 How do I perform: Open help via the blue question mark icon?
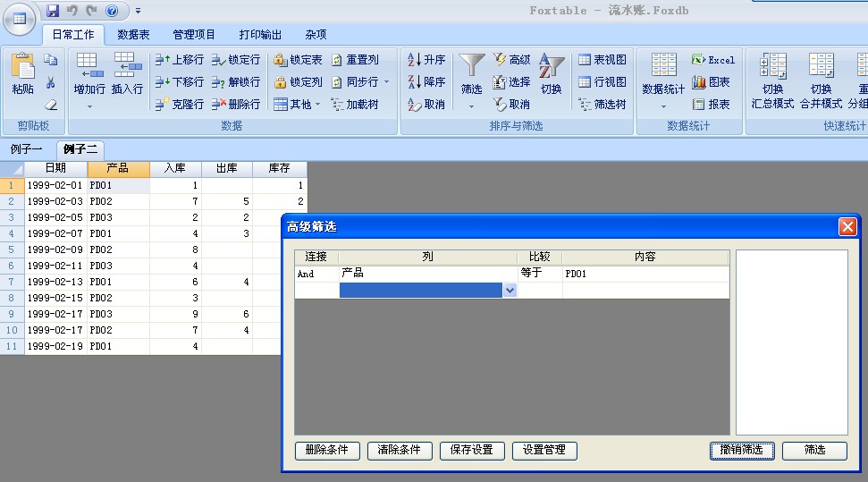point(112,11)
